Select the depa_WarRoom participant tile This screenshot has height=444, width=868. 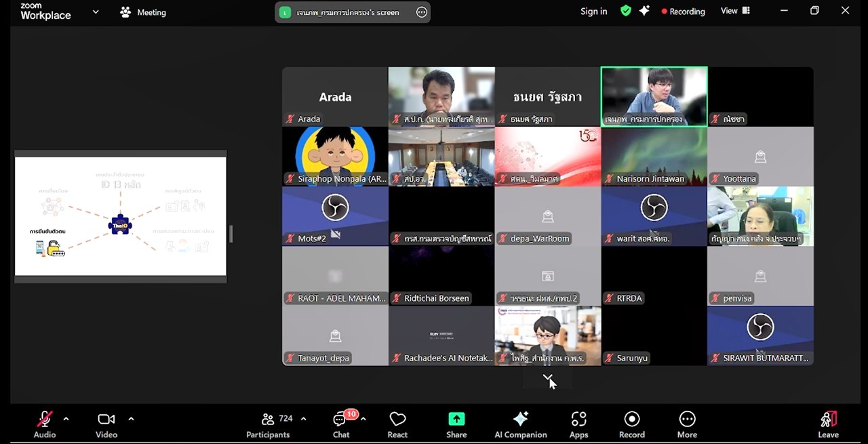click(548, 216)
